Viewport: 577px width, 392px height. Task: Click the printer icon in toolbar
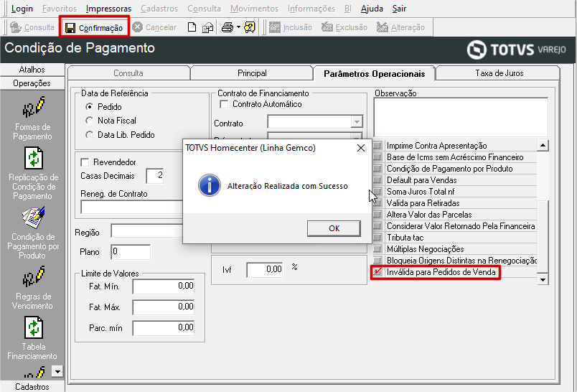coord(227,27)
